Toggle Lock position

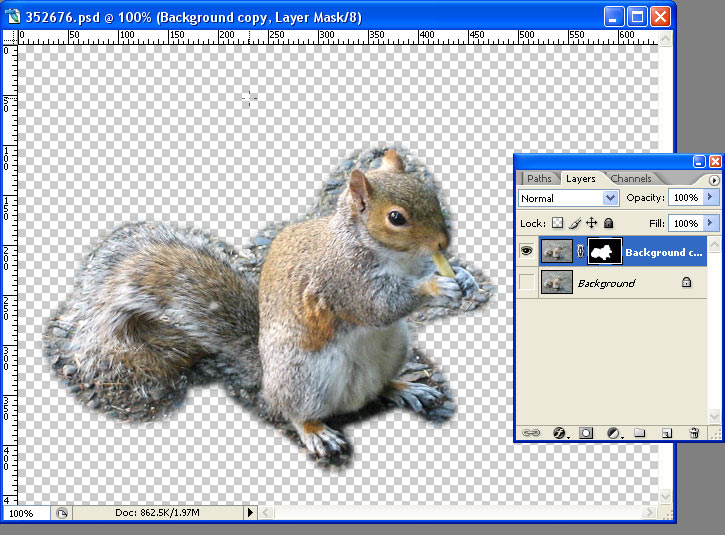coord(591,223)
